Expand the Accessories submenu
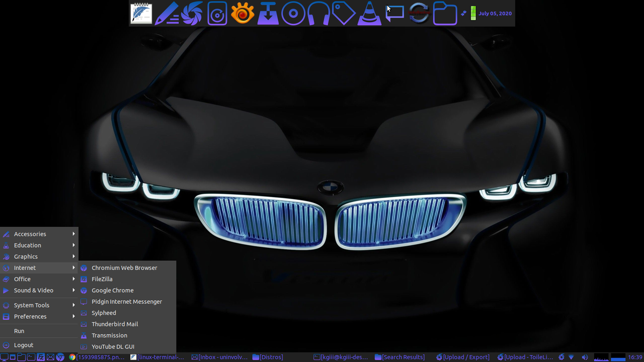This screenshot has width=644, height=362. [39, 234]
